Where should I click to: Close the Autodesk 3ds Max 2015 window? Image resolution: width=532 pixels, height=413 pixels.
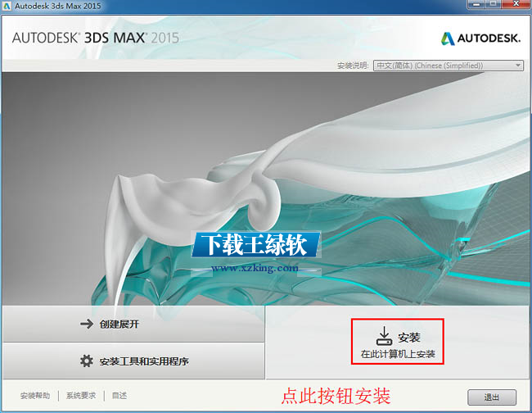click(x=516, y=4)
